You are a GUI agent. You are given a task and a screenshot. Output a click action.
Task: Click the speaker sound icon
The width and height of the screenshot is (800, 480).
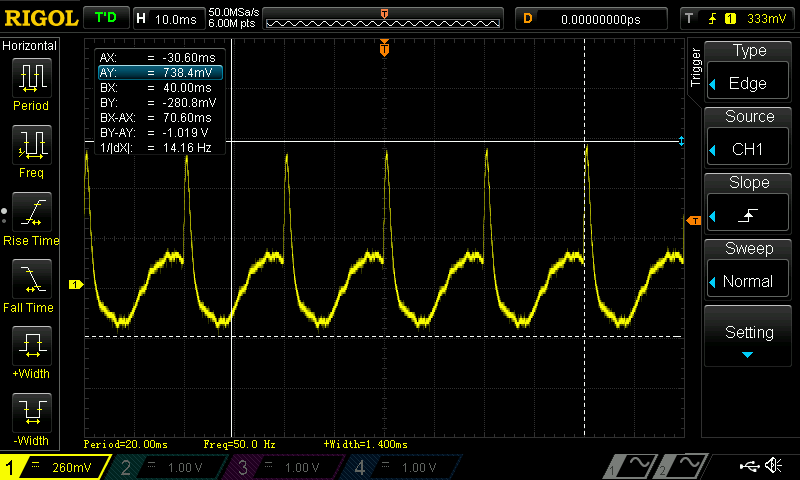pos(773,466)
